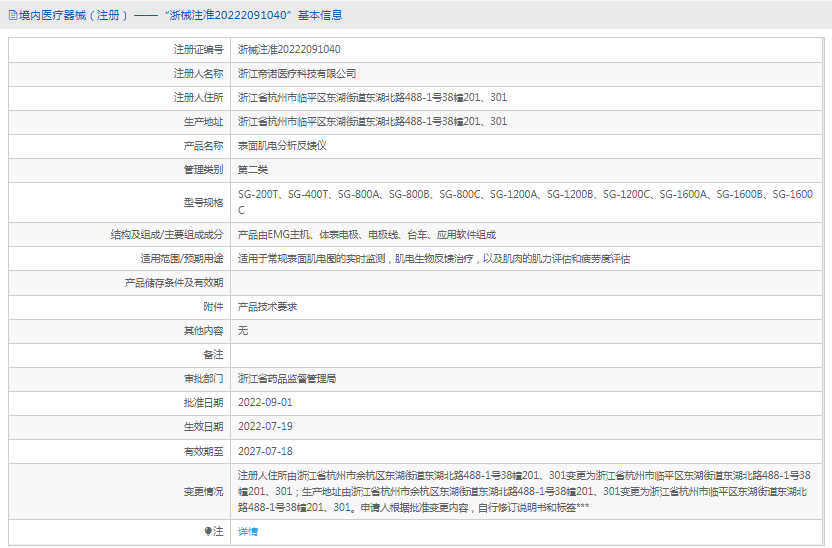This screenshot has width=832, height=548.
Task: Click the 生产地址 address value
Action: coord(372,121)
